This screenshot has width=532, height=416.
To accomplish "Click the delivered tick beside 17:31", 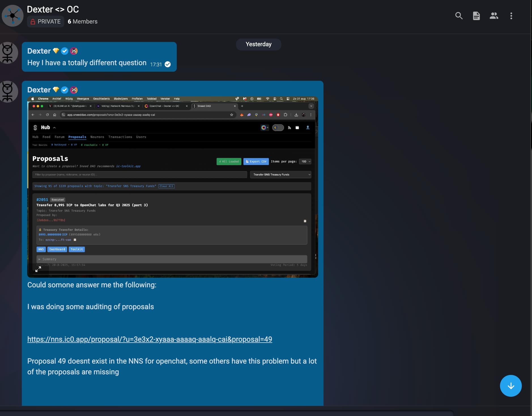I will coord(168,64).
